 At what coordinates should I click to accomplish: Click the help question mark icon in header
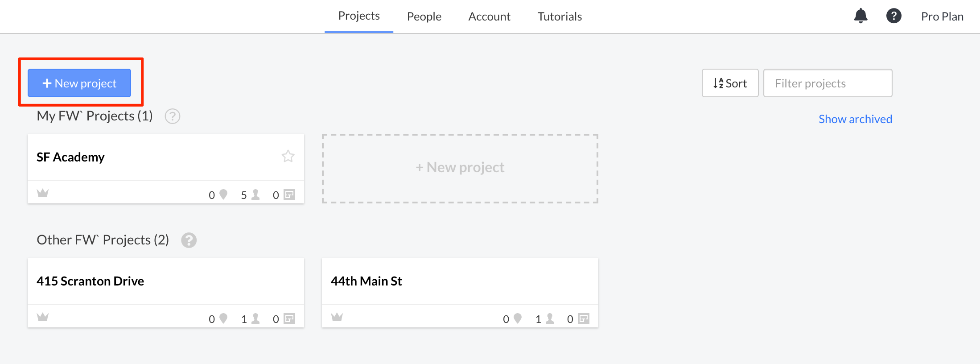894,16
